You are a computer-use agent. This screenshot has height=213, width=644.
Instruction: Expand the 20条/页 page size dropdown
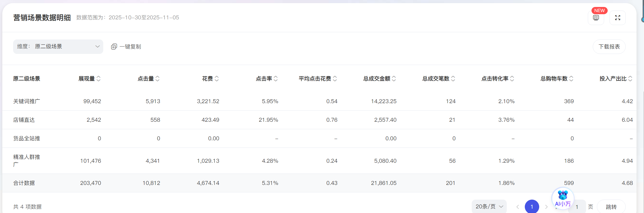coord(489,207)
